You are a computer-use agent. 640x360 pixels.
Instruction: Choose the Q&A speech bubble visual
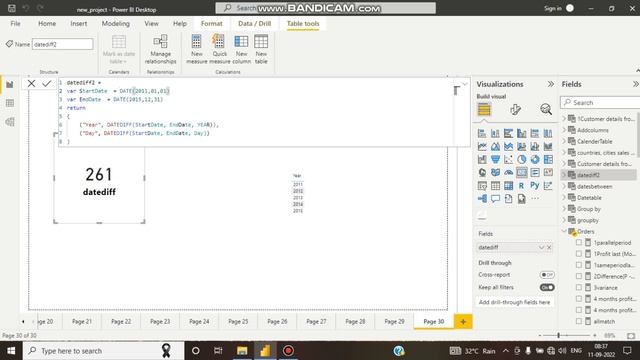click(x=495, y=199)
